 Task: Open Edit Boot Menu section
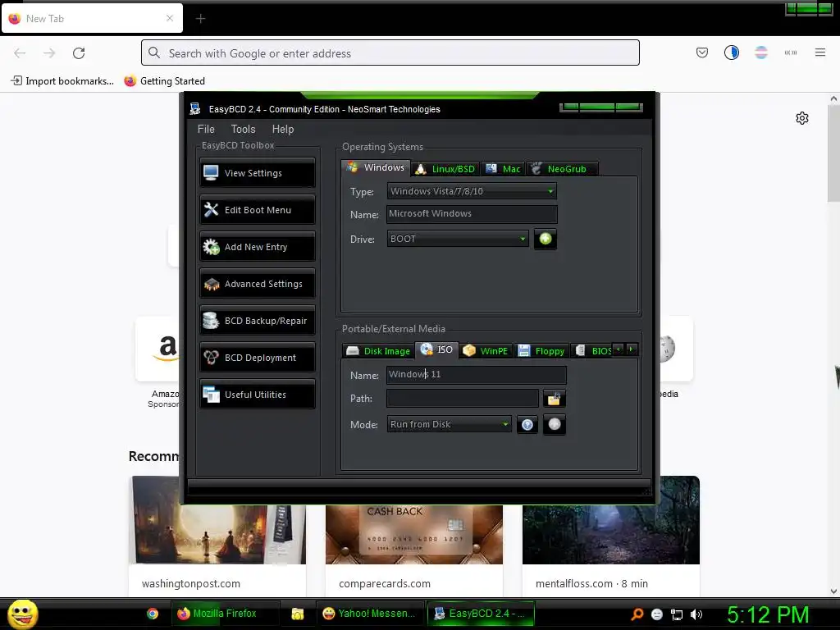[257, 210]
